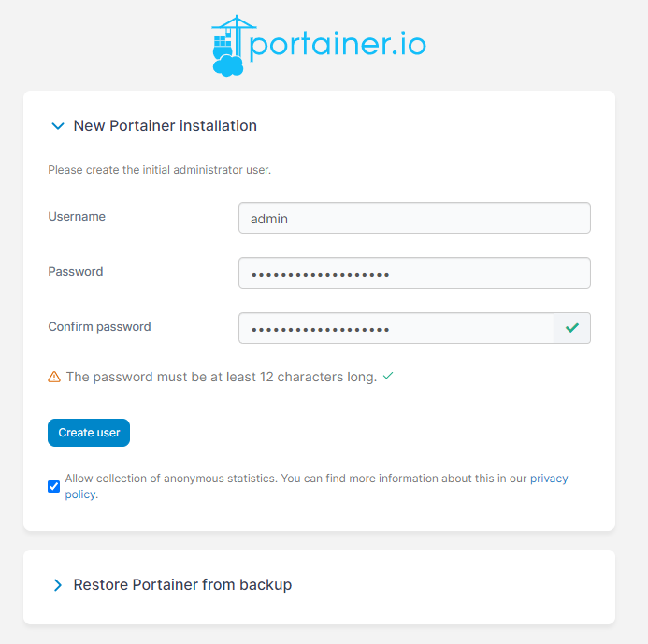This screenshot has height=644, width=648.
Task: Open the 'Restore Portainer from backup' section title
Action: [182, 585]
